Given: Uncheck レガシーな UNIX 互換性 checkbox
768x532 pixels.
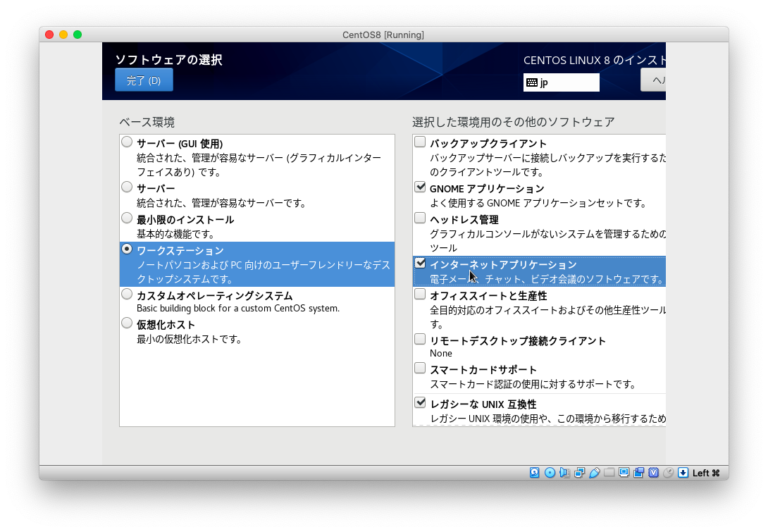Looking at the screenshot, I should (x=420, y=402).
